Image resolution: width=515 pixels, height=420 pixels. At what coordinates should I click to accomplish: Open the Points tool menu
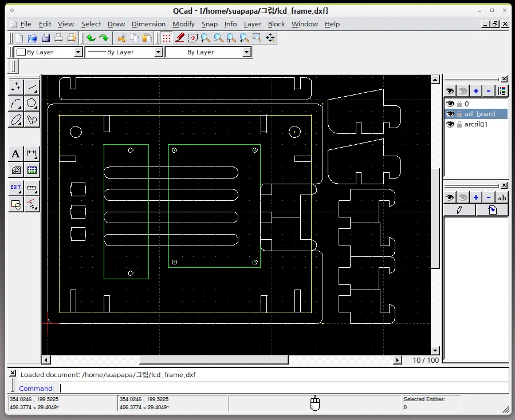tap(16, 87)
